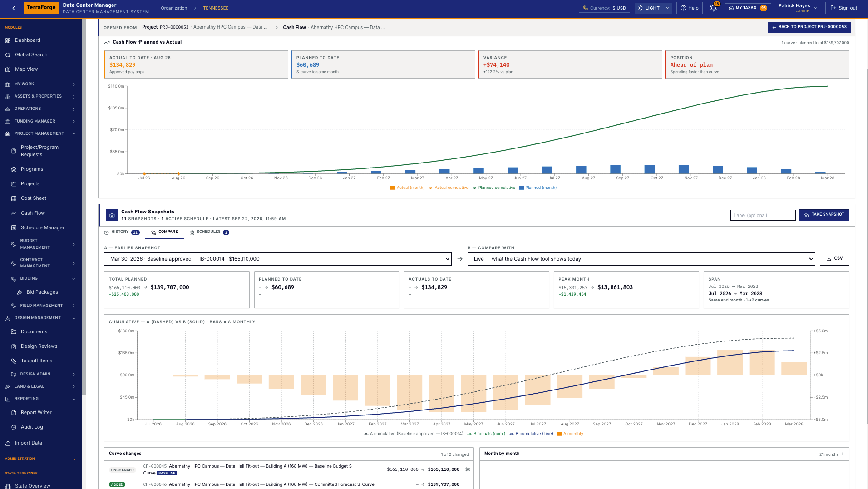This screenshot has width=868, height=489.
Task: Open My Tasks button
Action: [x=748, y=8]
